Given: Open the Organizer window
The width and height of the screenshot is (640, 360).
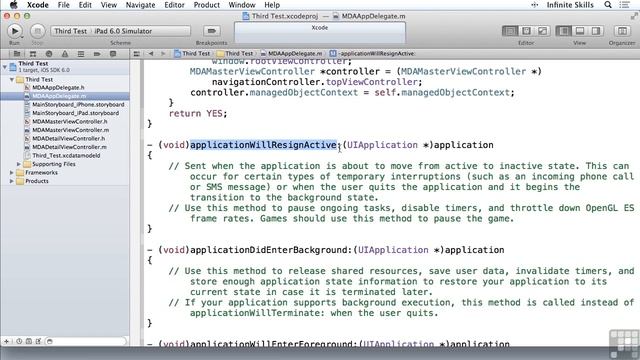Looking at the screenshot, I should tap(622, 31).
